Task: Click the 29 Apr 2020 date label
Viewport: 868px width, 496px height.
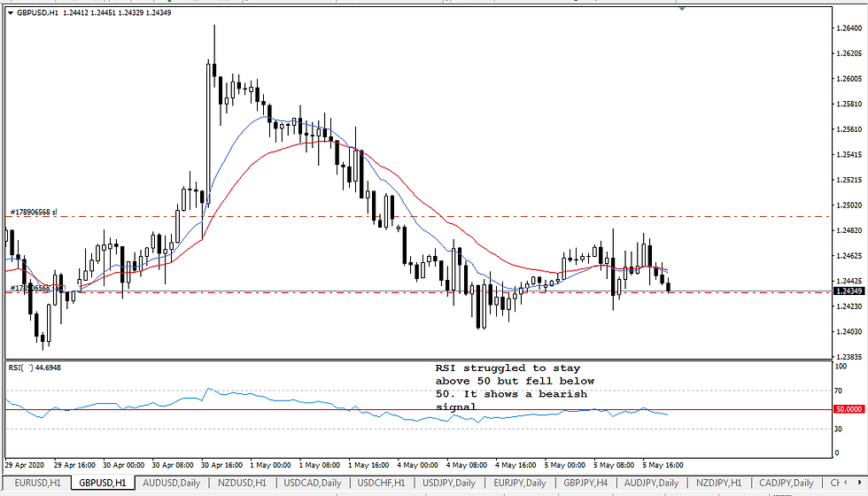Action: click(x=25, y=465)
